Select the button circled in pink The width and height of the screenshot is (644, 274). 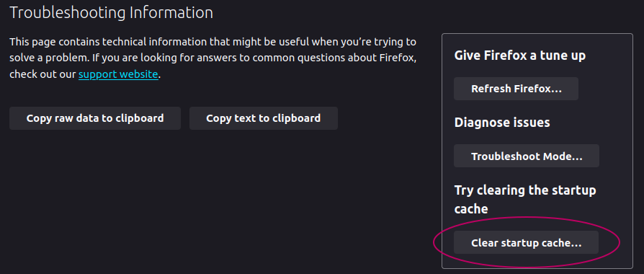click(526, 242)
